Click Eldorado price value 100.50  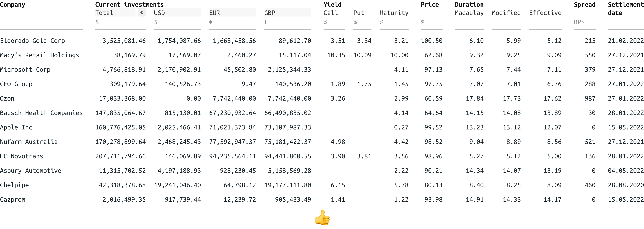[x=432, y=41]
